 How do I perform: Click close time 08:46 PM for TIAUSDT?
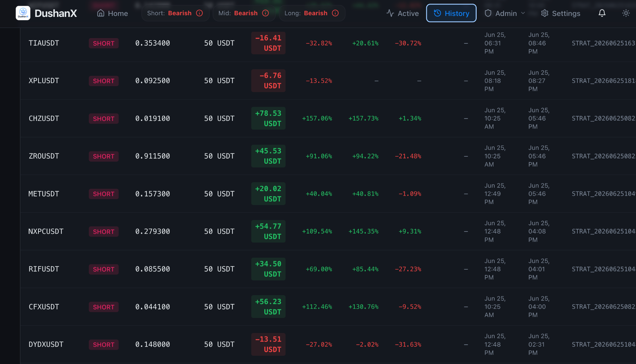coord(539,43)
